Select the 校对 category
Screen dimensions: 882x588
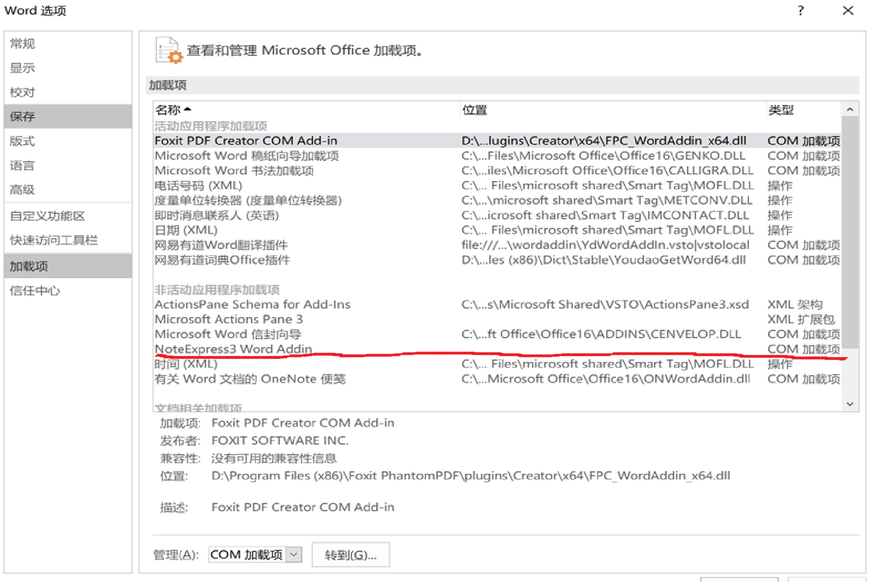(68, 92)
